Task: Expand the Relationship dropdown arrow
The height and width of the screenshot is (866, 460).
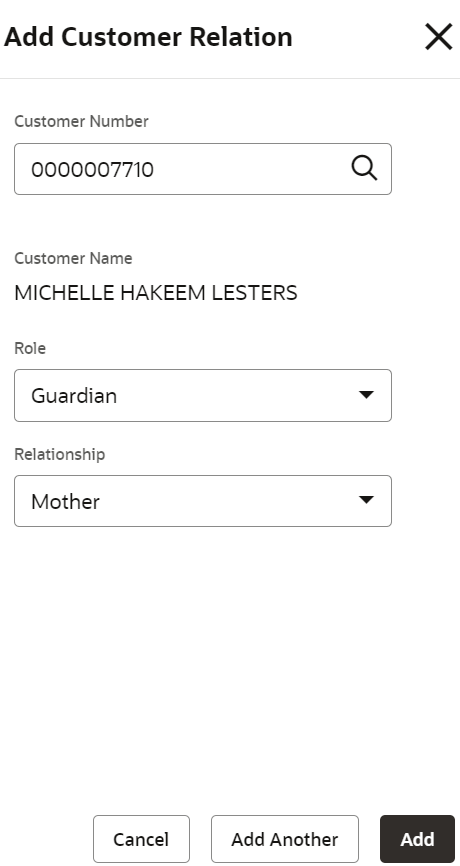Action: coord(366,500)
